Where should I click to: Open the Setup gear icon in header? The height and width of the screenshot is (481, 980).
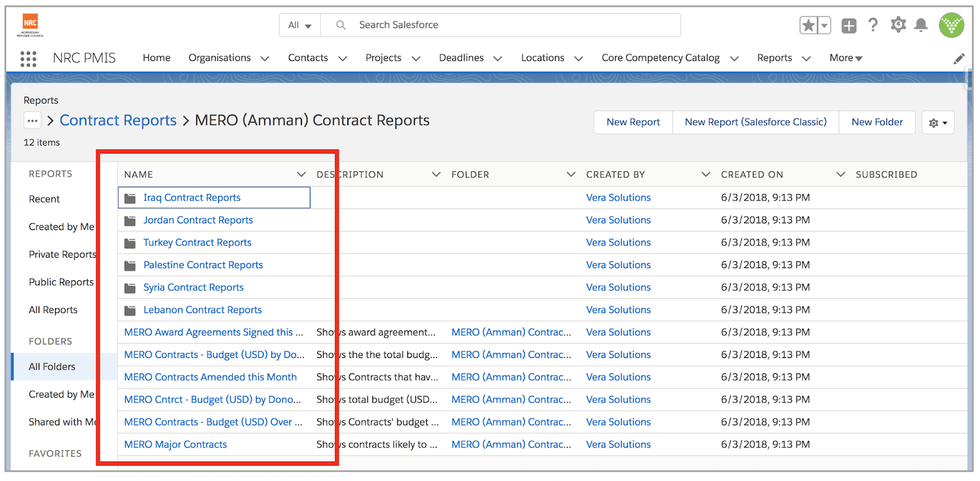pyautogui.click(x=898, y=25)
